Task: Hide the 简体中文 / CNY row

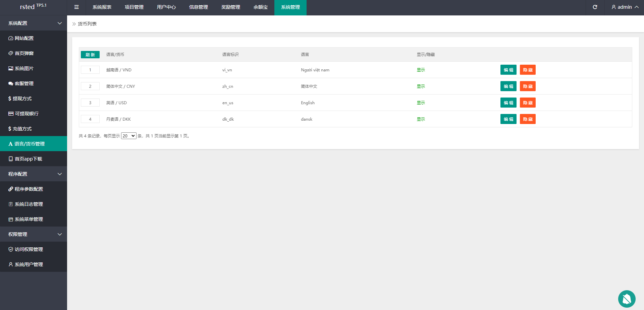Action: (527, 86)
